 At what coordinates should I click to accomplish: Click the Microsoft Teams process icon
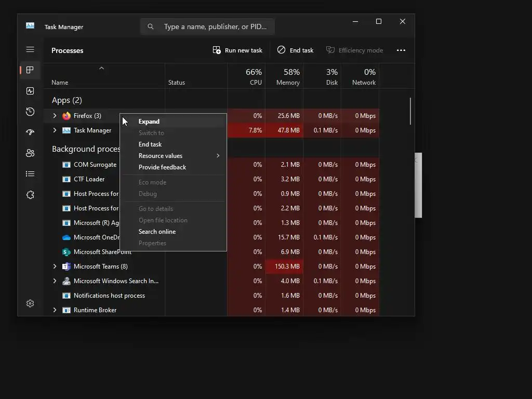pos(66,267)
